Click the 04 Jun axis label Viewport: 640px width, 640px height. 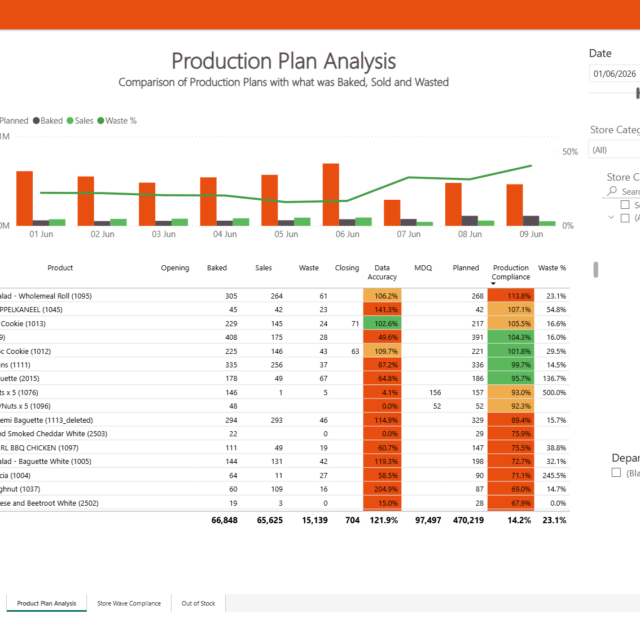pyautogui.click(x=225, y=234)
